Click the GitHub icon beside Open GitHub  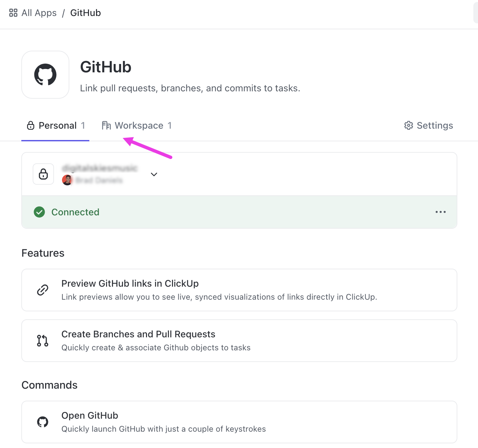42,422
